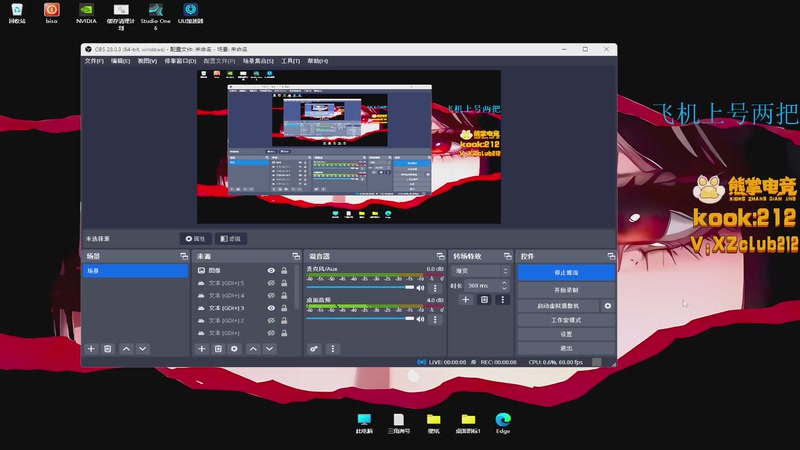Add a transition with the plus icon in 转场特效 panel
Image resolution: width=800 pixels, height=450 pixels.
click(x=465, y=299)
